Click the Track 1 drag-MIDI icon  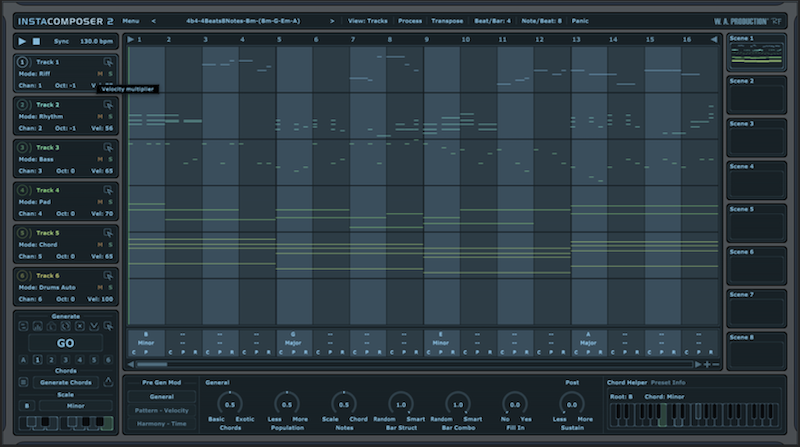click(x=108, y=62)
